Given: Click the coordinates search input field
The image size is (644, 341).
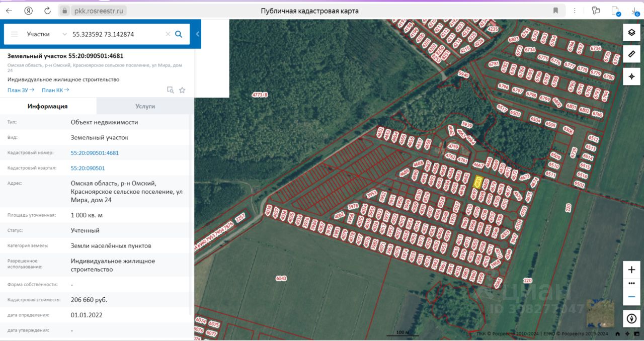Looking at the screenshot, I should pyautogui.click(x=117, y=34).
